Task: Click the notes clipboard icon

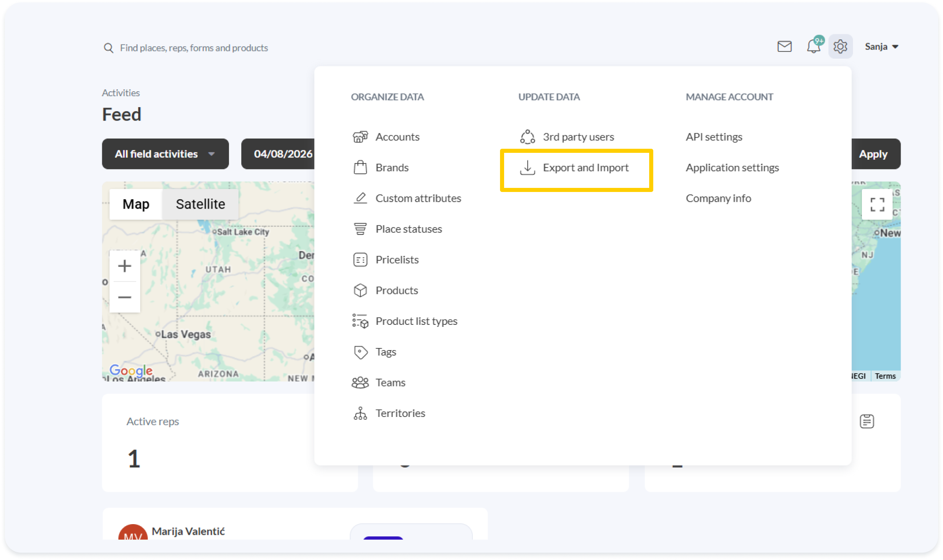Action: [x=867, y=421]
